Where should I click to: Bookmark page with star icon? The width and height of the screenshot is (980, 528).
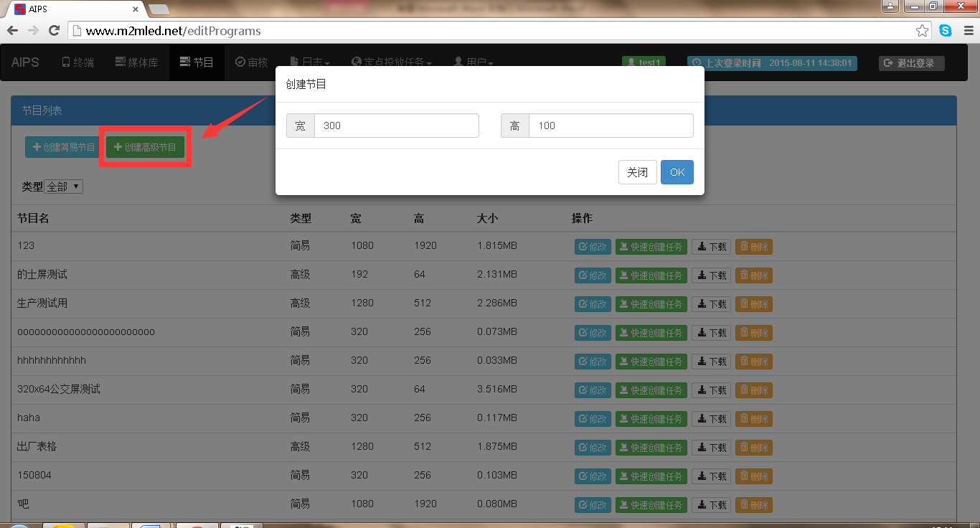tap(922, 31)
